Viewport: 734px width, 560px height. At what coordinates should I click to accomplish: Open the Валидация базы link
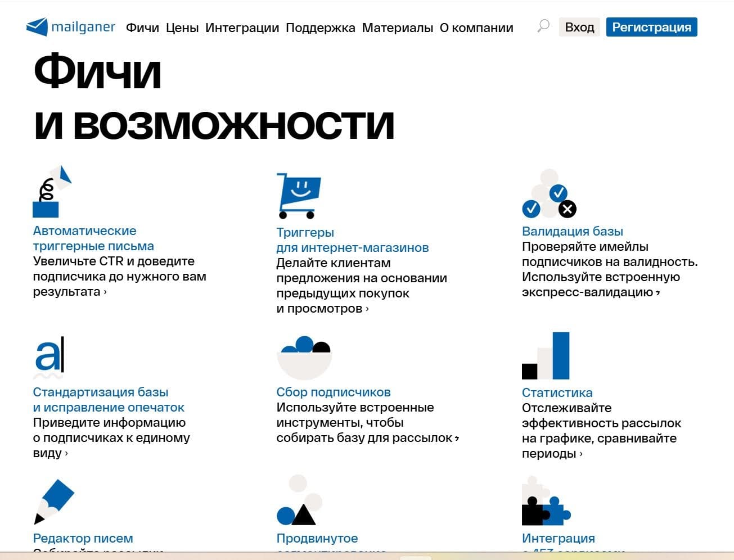click(572, 231)
